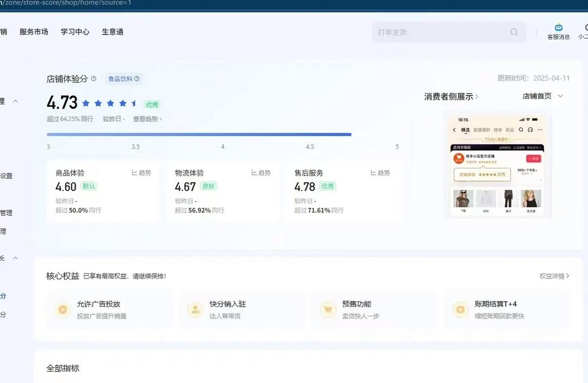Click the coin icon for 允许广告投放

pos(62,309)
